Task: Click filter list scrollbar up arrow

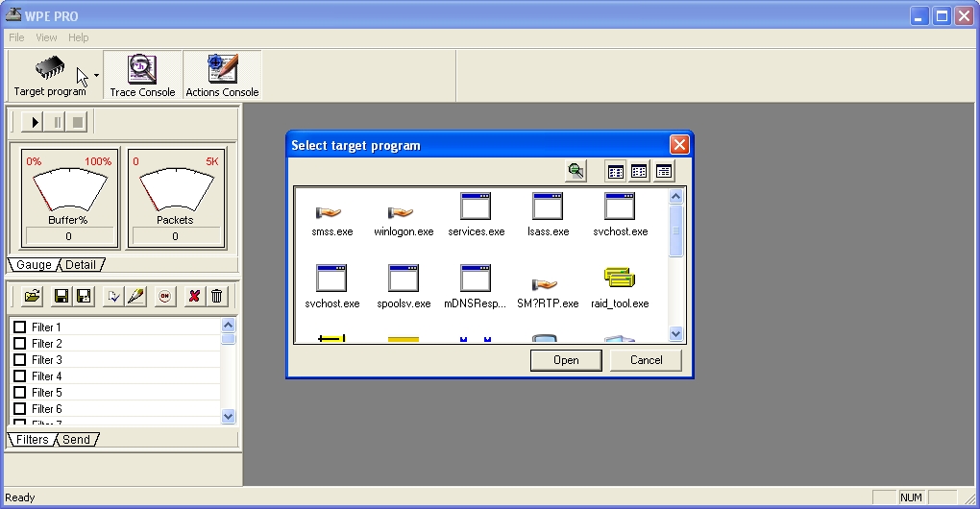Action: click(228, 325)
